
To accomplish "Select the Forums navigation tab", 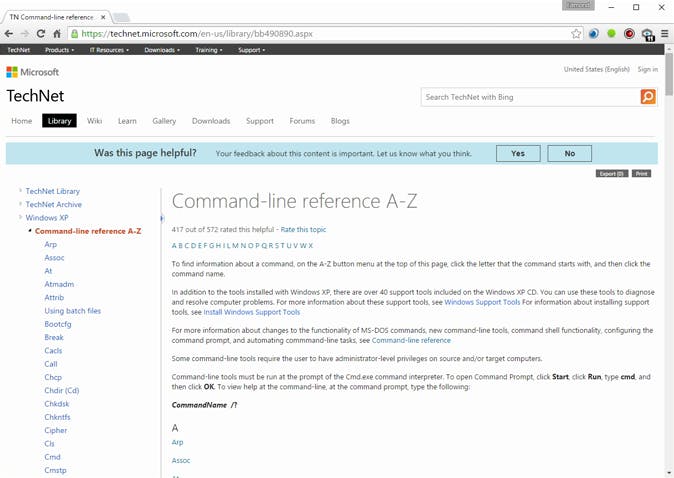I will [x=302, y=121].
